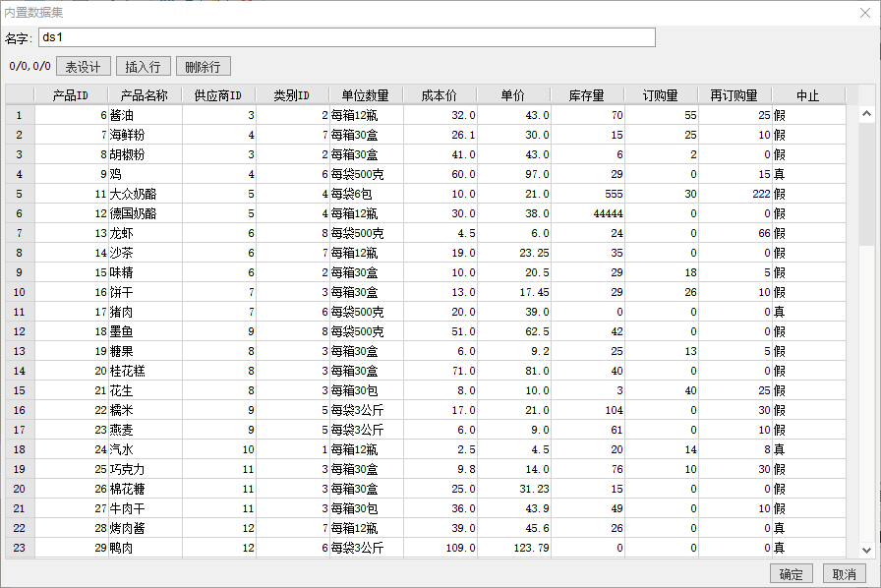The height and width of the screenshot is (588, 881).
Task: Click the 龙虾 product name cell
Action: click(145, 233)
